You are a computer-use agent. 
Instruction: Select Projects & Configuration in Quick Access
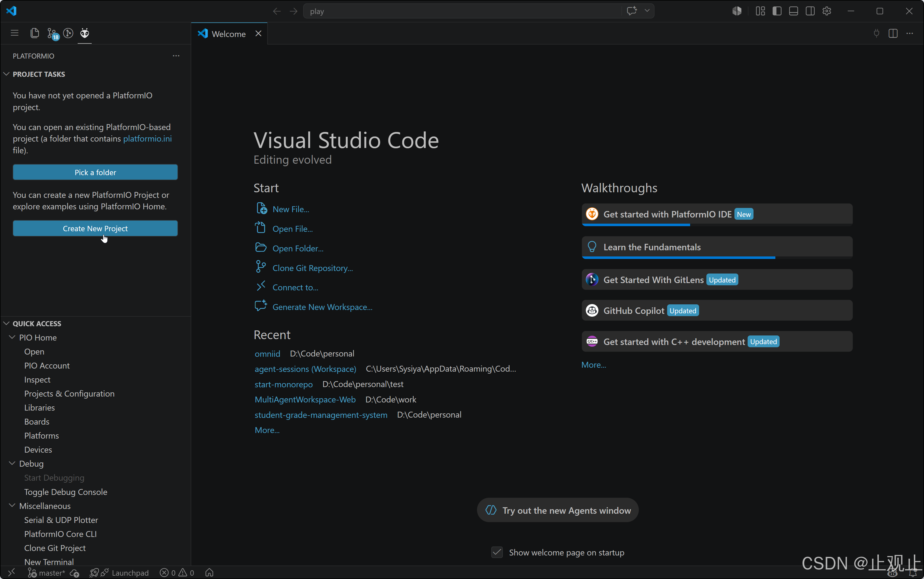tap(69, 394)
